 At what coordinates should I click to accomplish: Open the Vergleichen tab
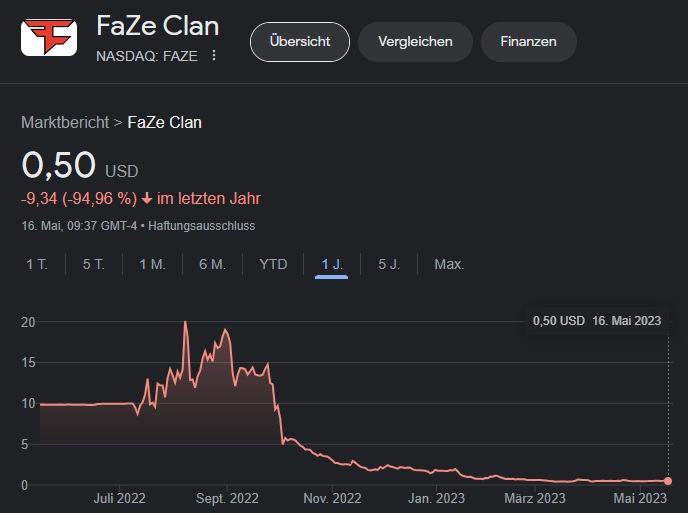pyautogui.click(x=415, y=42)
